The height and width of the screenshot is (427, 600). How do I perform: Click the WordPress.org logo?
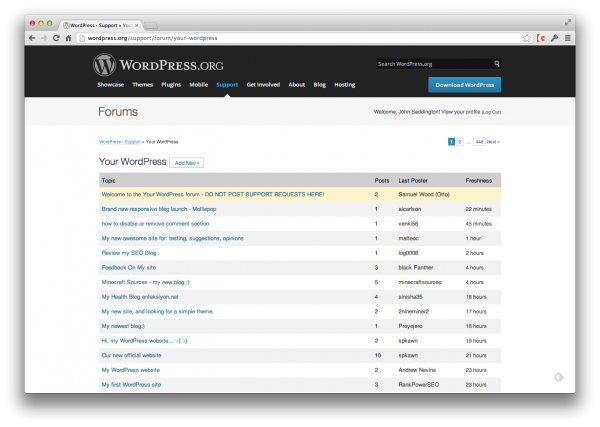[x=158, y=65]
